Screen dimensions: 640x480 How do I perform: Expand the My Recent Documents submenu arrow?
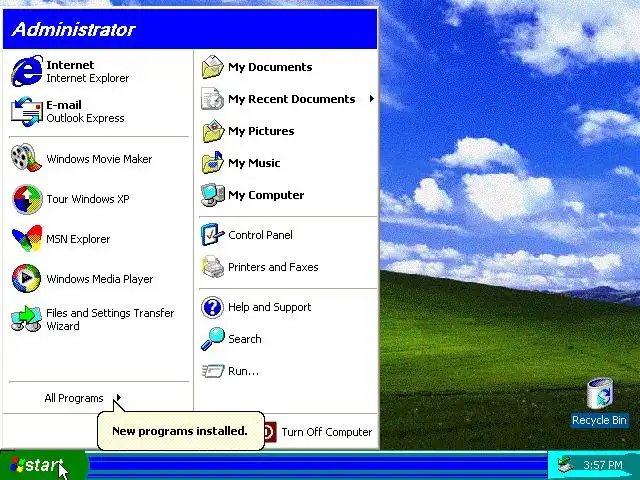(371, 99)
